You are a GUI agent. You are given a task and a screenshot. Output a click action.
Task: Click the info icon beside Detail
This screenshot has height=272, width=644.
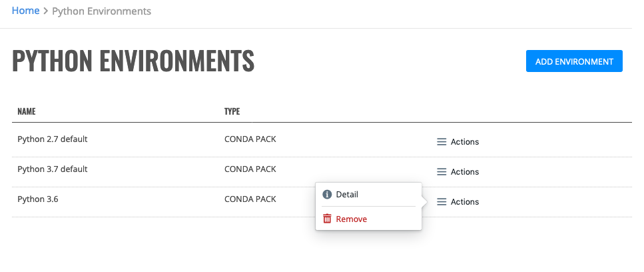coord(327,195)
